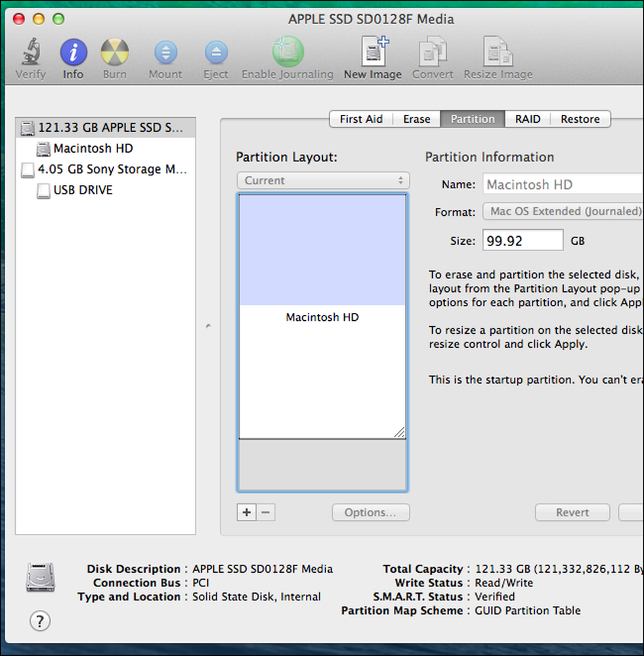The height and width of the screenshot is (656, 644).
Task: Switch to the Partition tab
Action: coord(473,119)
